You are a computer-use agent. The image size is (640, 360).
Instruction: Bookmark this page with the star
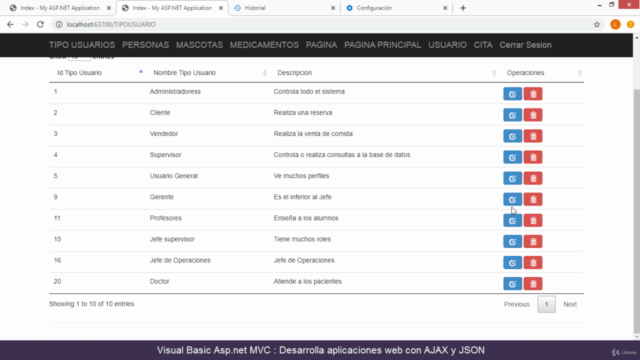[597, 24]
